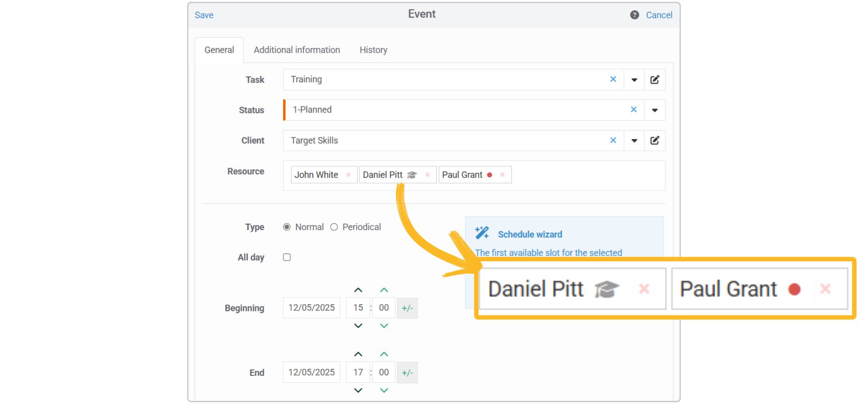Remove John White from resources

[348, 175]
